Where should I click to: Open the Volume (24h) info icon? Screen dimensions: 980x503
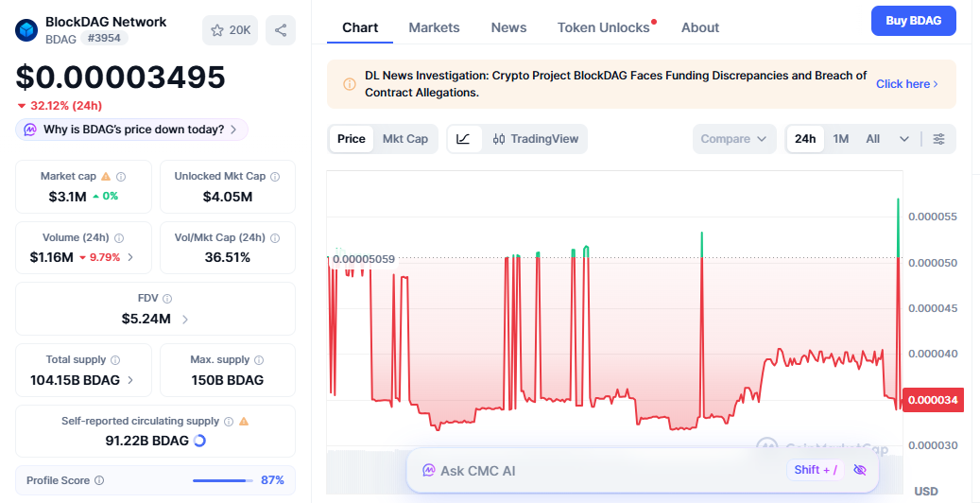click(119, 238)
